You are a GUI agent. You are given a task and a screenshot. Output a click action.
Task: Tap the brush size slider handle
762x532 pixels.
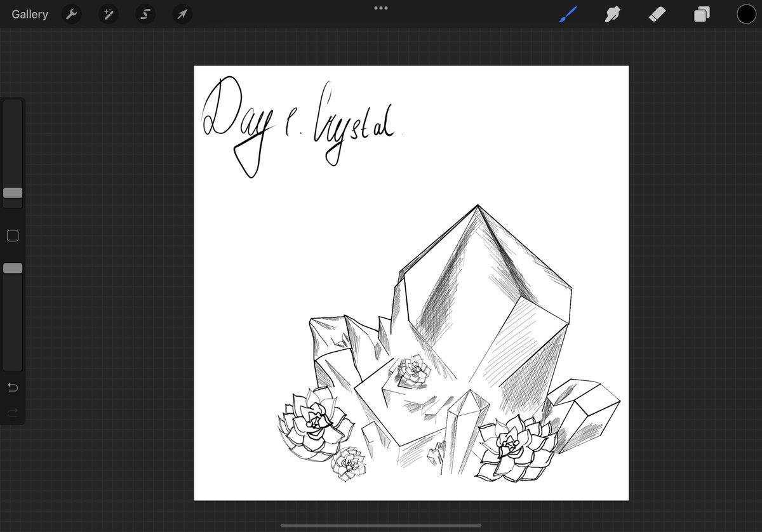tap(13, 193)
